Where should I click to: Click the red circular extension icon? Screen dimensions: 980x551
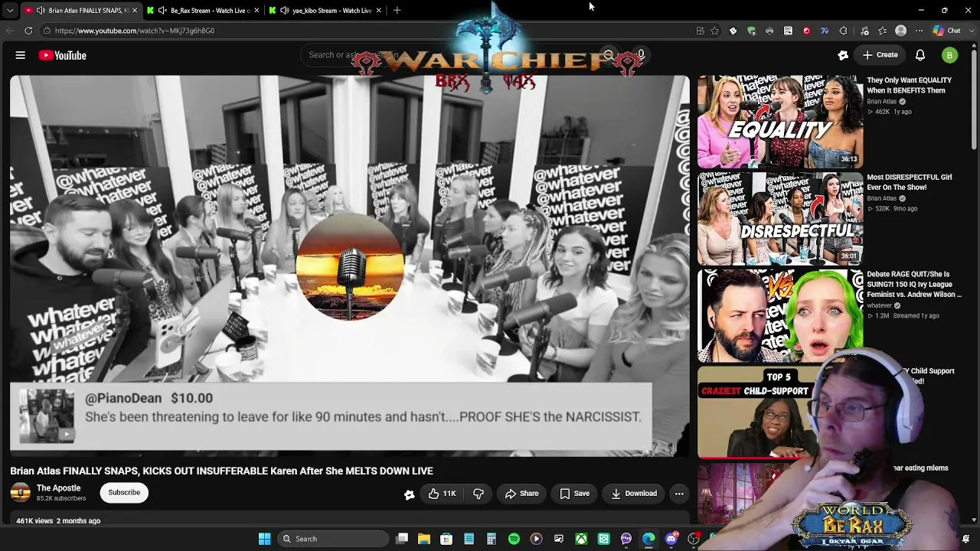(806, 31)
